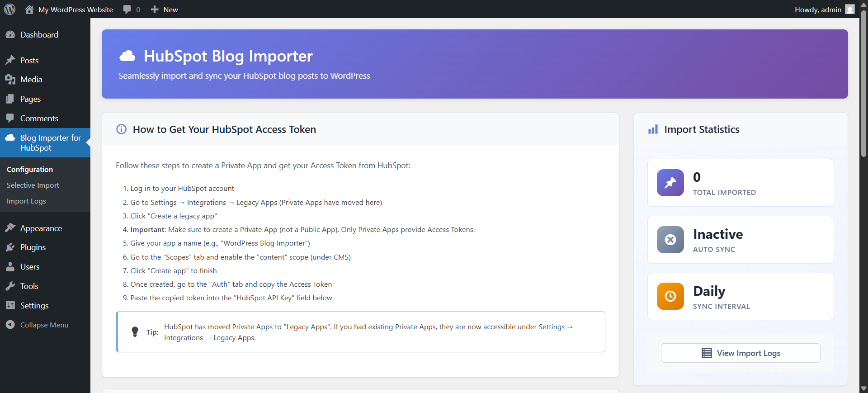Click the info icon beside Access Token heading

(x=121, y=129)
